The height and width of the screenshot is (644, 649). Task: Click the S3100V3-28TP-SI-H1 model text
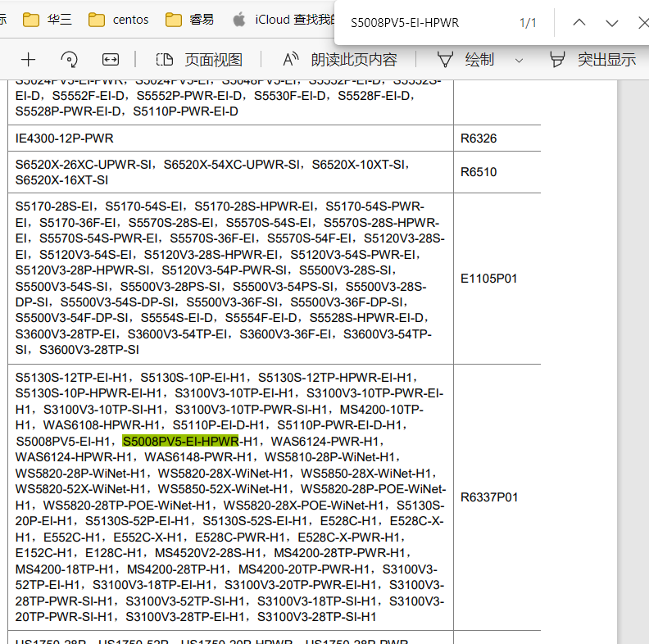point(316,617)
